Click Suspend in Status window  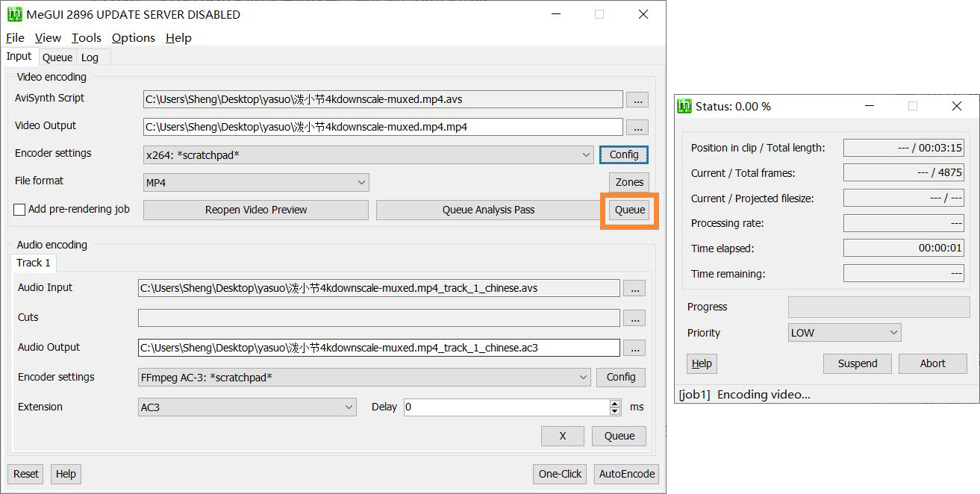858,363
